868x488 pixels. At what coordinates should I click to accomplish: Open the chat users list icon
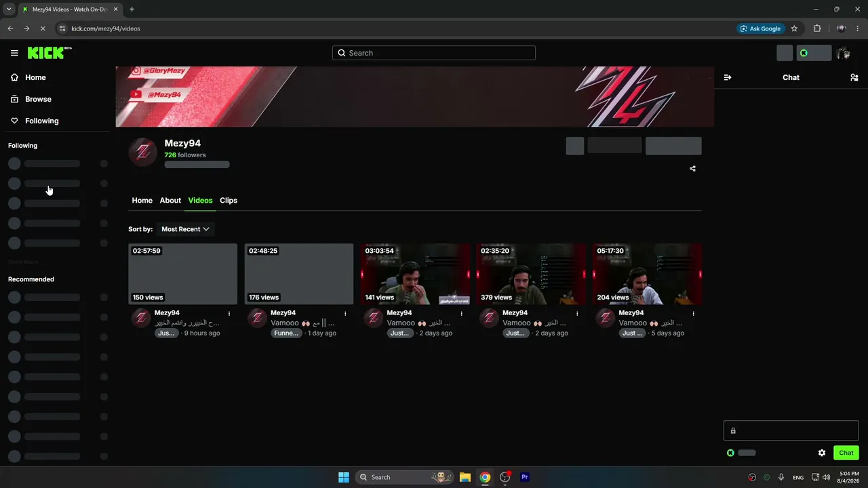(x=854, y=77)
